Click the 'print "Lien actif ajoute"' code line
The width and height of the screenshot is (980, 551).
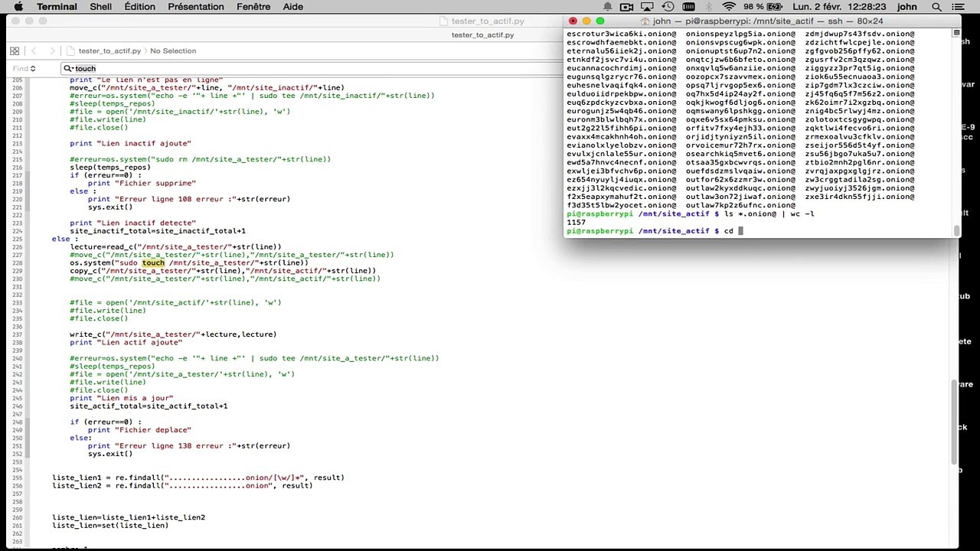click(126, 342)
